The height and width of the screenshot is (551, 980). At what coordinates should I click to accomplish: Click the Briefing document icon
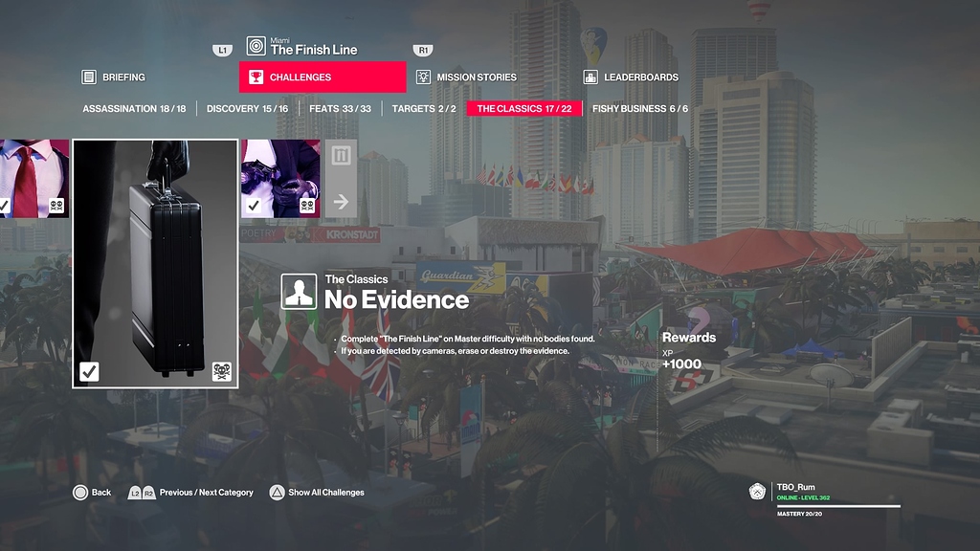[x=89, y=77]
